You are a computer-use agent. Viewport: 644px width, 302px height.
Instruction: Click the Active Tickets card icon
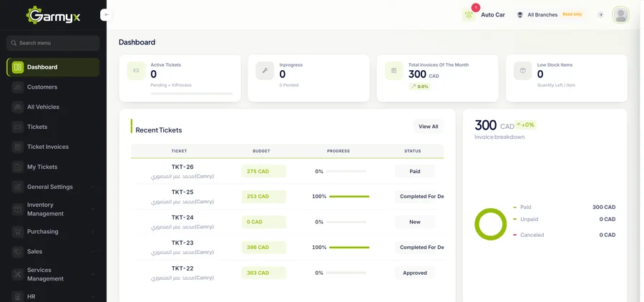click(136, 71)
